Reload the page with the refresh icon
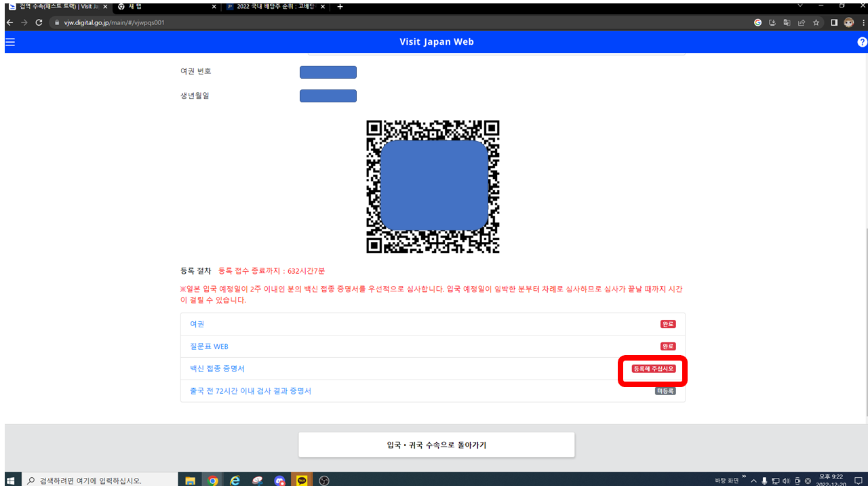868x488 pixels. pyautogui.click(x=39, y=22)
